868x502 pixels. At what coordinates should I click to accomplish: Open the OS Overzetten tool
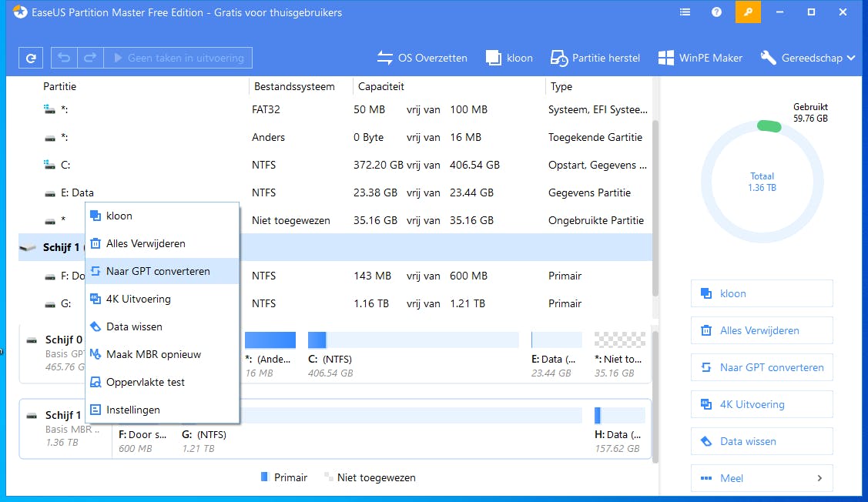[x=422, y=58]
